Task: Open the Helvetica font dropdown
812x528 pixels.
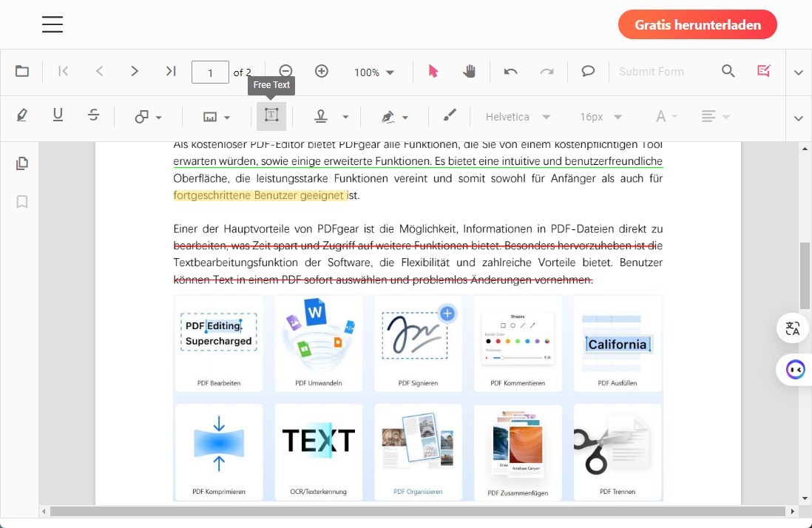Action: pos(518,116)
